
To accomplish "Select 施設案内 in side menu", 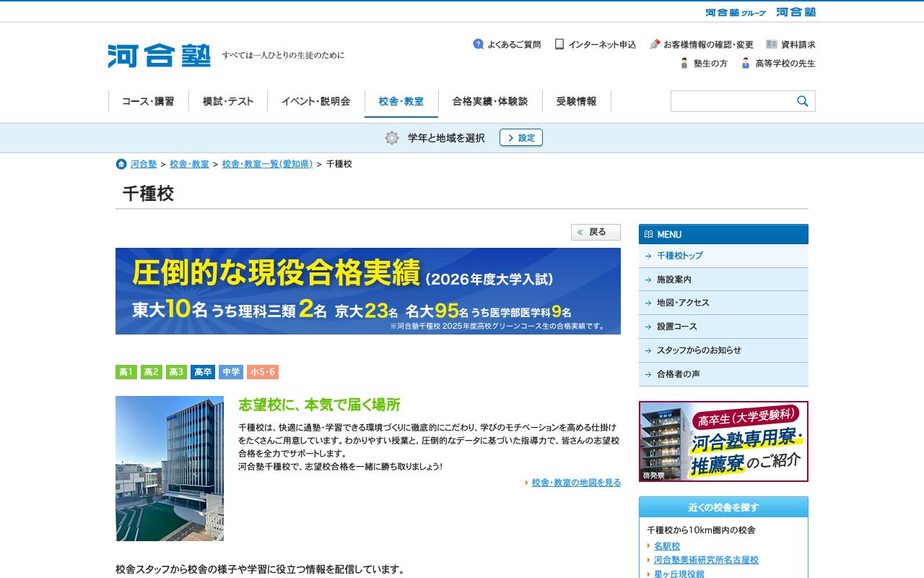I will pyautogui.click(x=723, y=280).
